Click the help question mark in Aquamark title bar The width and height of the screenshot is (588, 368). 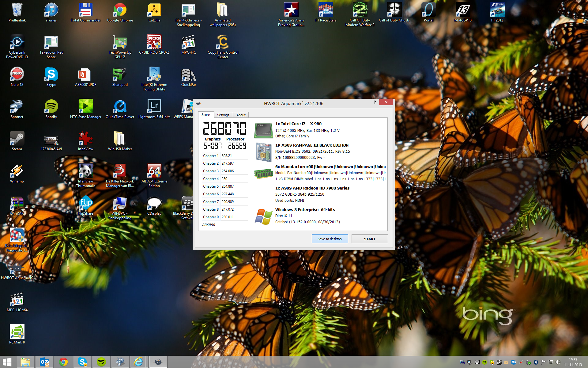pyautogui.click(x=375, y=102)
